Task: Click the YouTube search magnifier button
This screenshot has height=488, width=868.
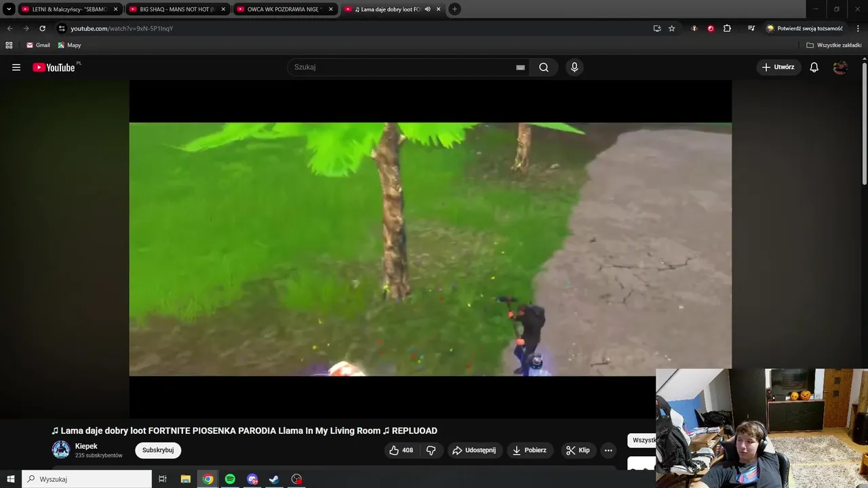Action: (544, 67)
